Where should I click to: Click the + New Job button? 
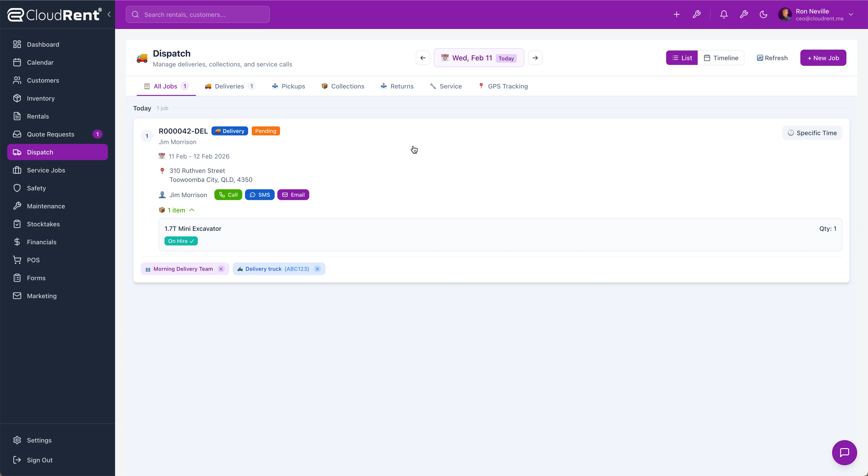tap(823, 57)
